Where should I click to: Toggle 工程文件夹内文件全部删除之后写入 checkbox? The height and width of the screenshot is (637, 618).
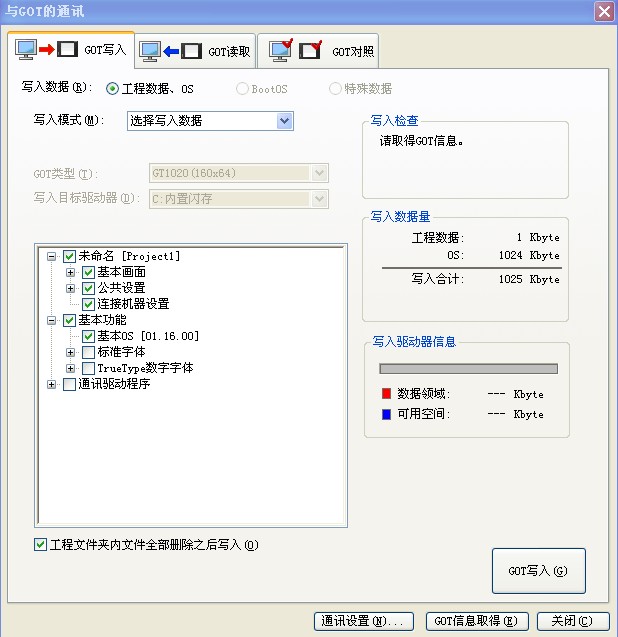pos(40,545)
